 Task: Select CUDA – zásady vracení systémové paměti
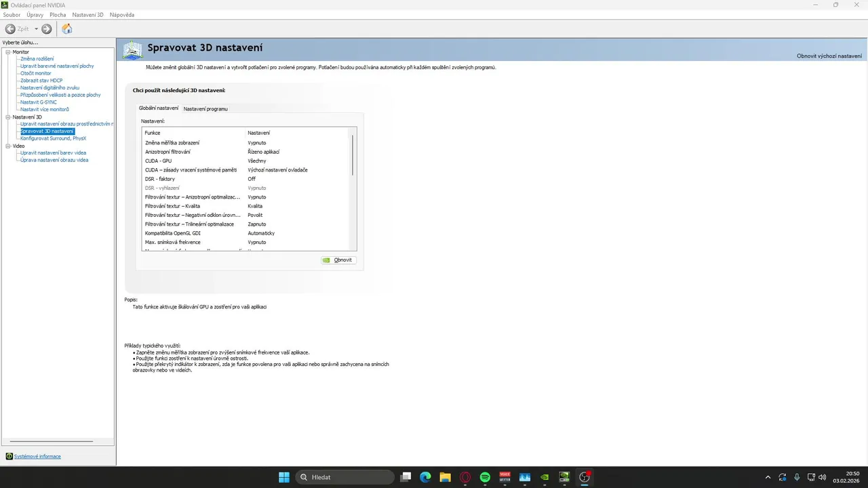tap(245, 169)
